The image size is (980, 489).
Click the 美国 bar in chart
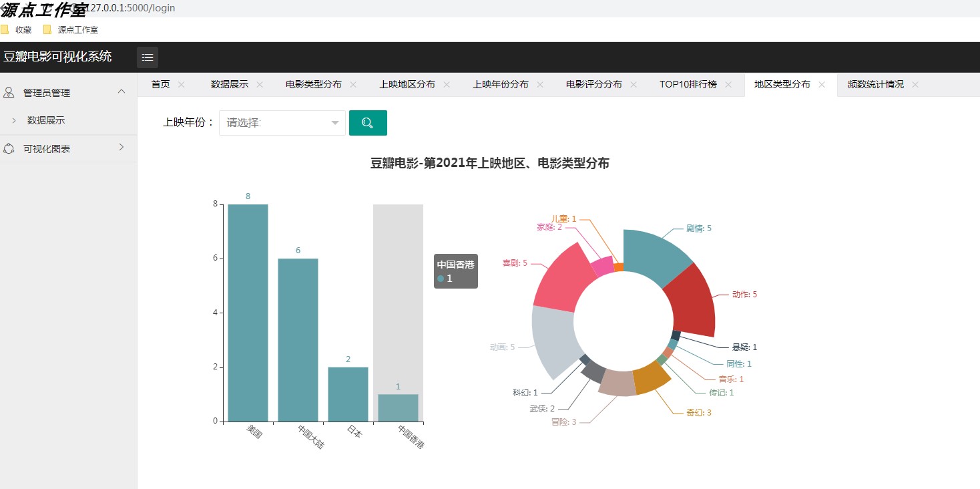(x=248, y=313)
